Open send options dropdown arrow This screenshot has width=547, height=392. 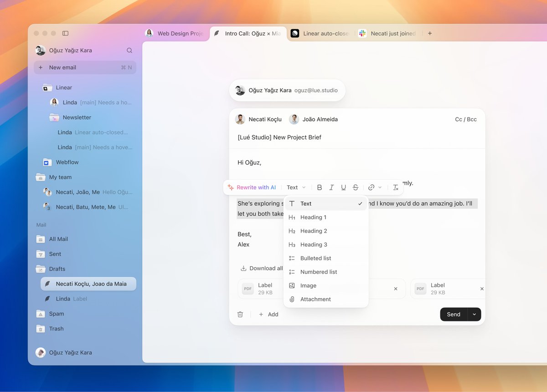click(474, 314)
